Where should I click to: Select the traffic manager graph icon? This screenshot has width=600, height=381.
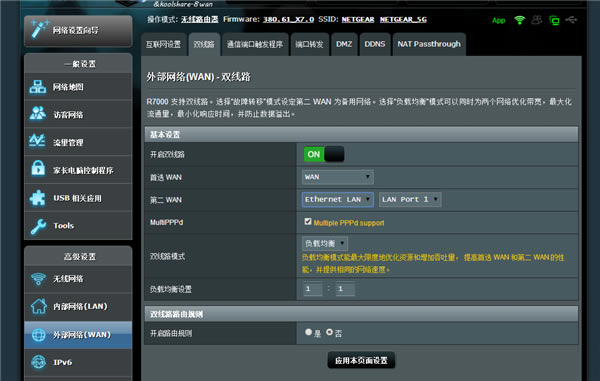point(38,141)
